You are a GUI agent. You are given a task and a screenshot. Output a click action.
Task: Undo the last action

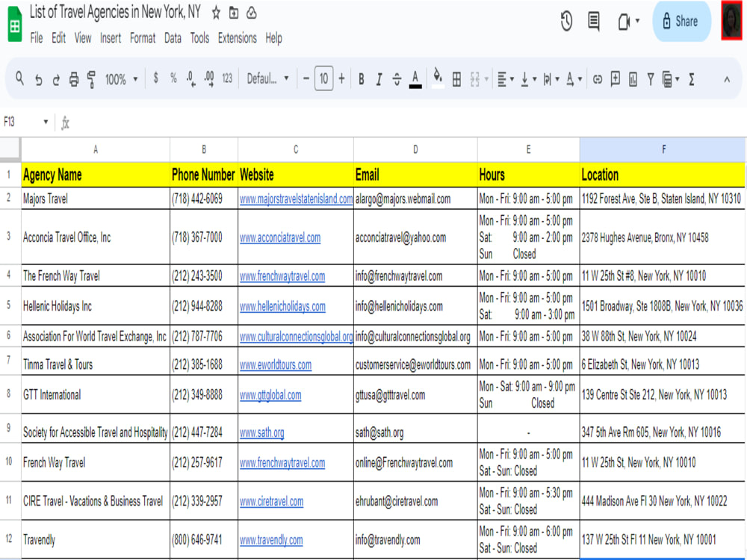coord(39,80)
